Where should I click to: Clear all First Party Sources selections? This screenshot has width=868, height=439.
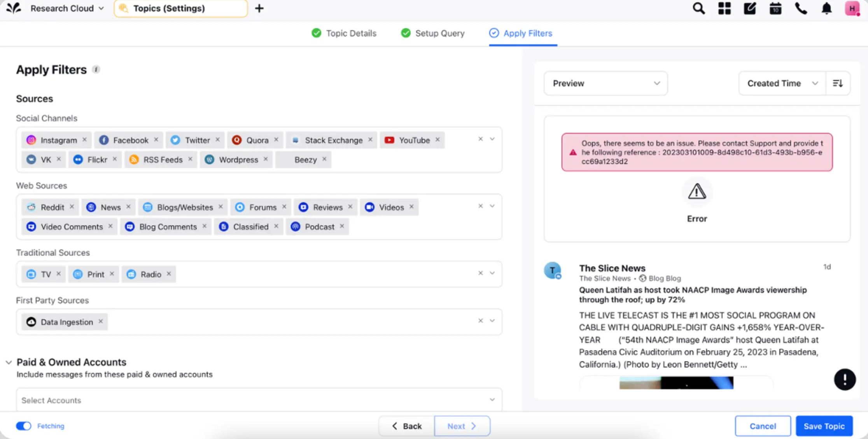[x=481, y=321]
